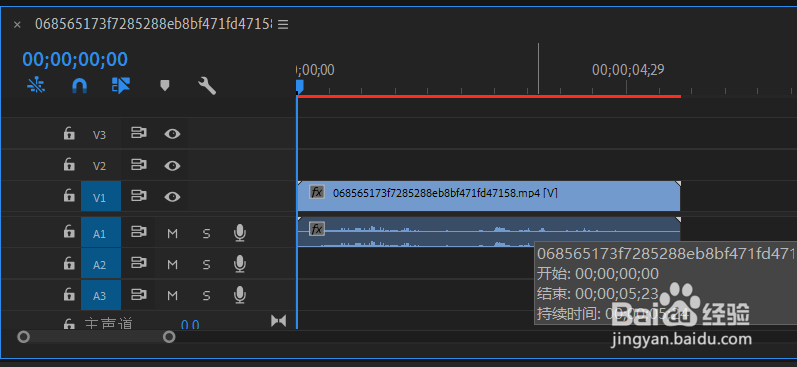
Task: Open the timeline panel menu icon
Action: (x=283, y=24)
